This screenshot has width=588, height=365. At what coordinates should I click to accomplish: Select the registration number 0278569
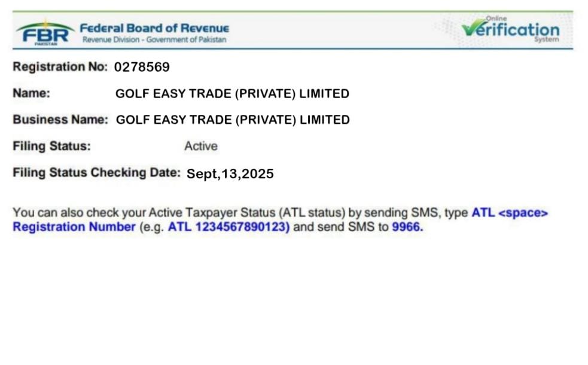tap(142, 67)
